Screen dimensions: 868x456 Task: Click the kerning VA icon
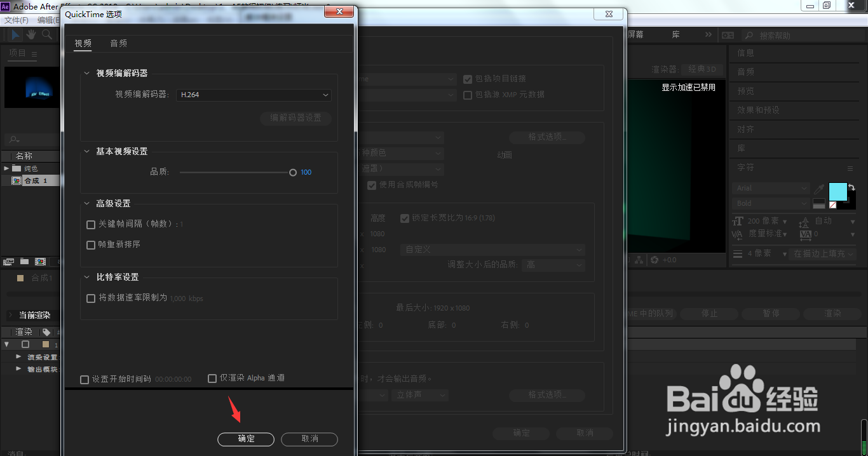(x=738, y=234)
